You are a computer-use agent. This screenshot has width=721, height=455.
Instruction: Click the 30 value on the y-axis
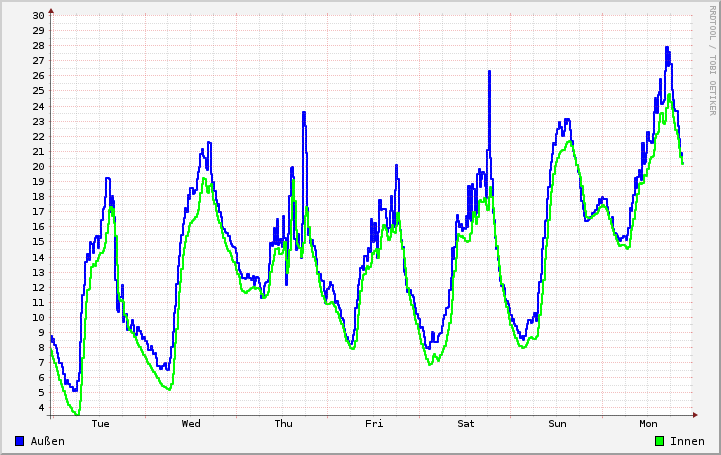pos(38,16)
